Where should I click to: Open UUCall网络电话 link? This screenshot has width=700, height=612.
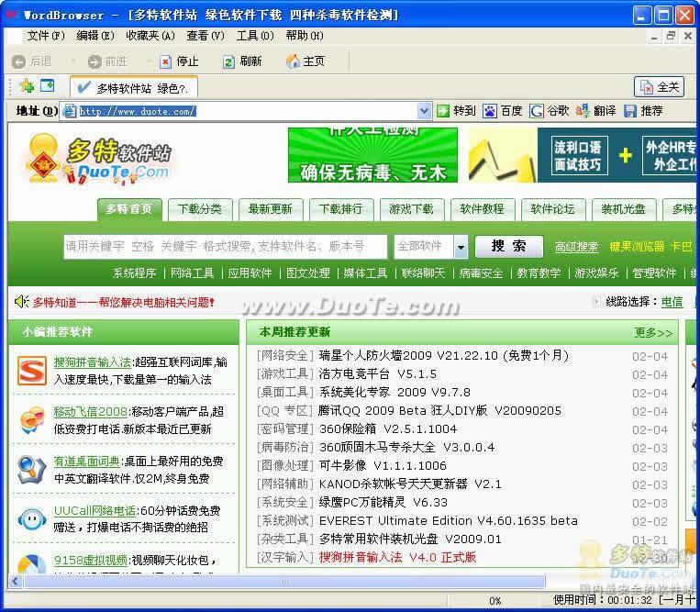94,511
